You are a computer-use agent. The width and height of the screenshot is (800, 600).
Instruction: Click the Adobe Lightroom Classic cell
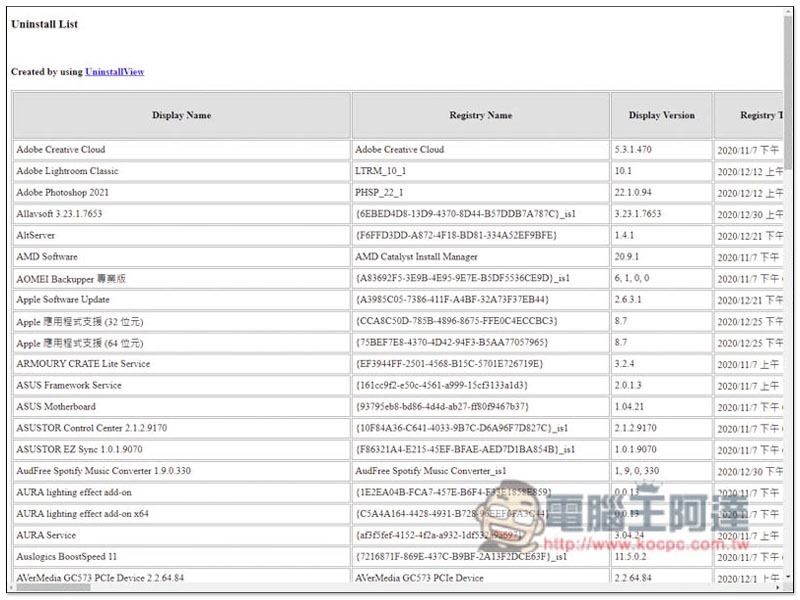pos(182,171)
